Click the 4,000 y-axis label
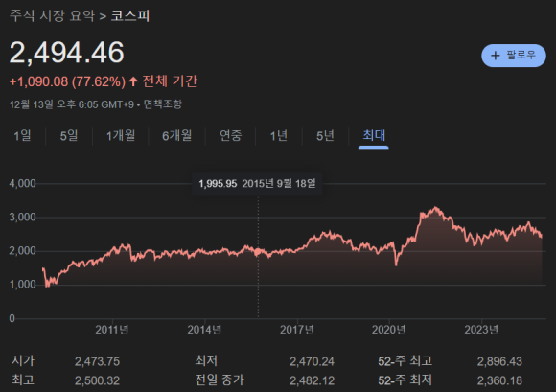The height and width of the screenshot is (392, 556). (22, 184)
